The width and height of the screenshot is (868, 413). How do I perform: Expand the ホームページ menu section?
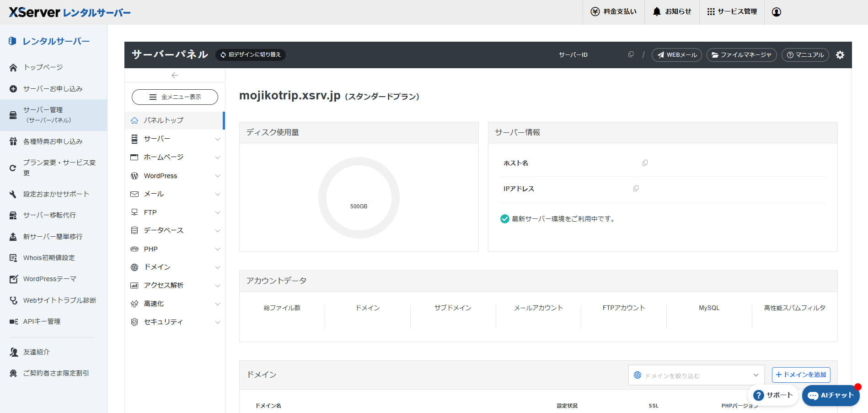(175, 157)
